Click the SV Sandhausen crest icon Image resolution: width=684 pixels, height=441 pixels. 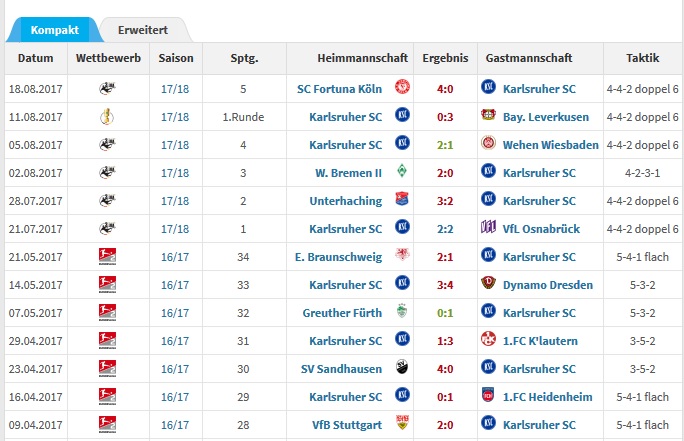[x=402, y=367]
